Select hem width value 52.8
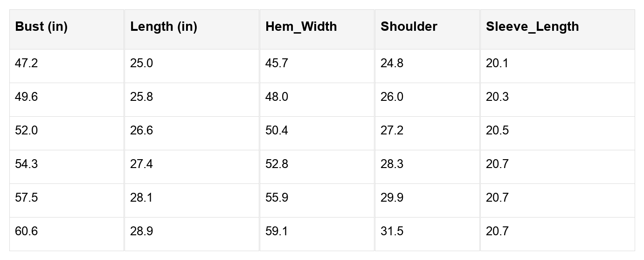The height and width of the screenshot is (260, 644). 277,164
